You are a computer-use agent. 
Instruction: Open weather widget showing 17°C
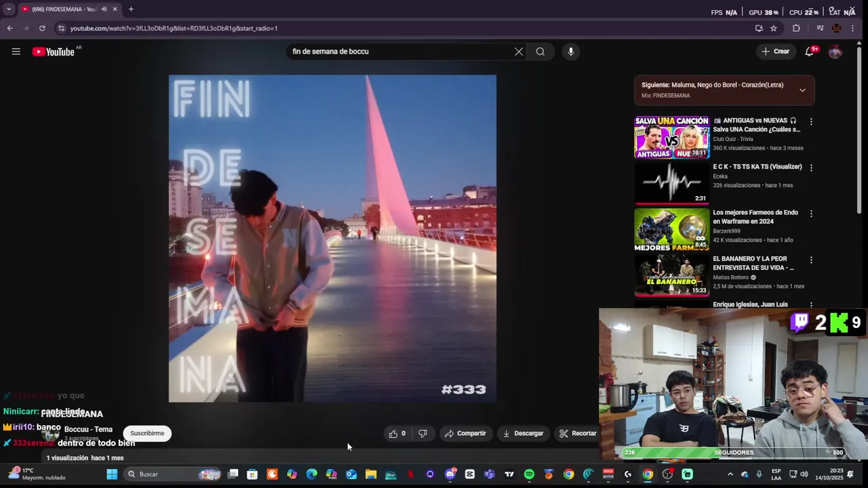37,474
